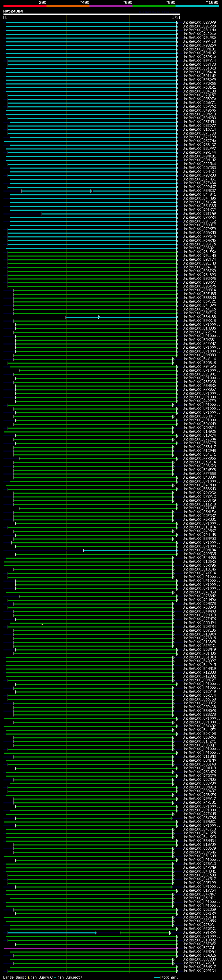
Task: Select hit label UniRef100_A9RJ44
Action: [x=199, y=153]
